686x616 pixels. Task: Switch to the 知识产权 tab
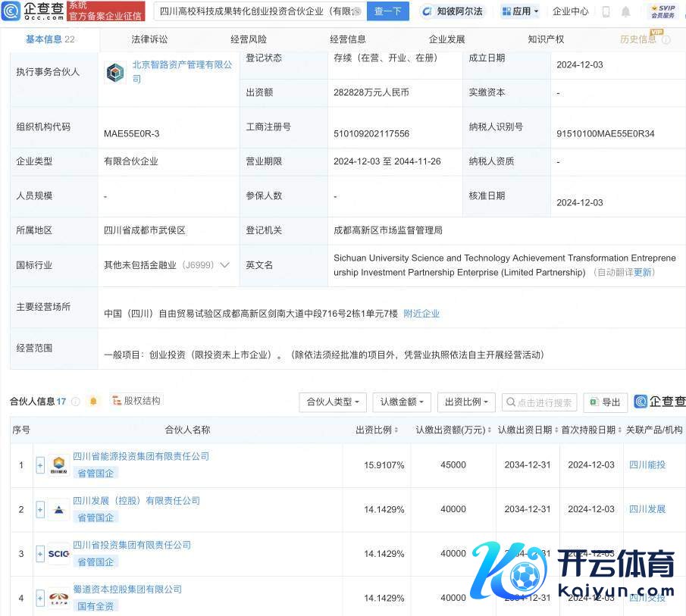[x=546, y=39]
